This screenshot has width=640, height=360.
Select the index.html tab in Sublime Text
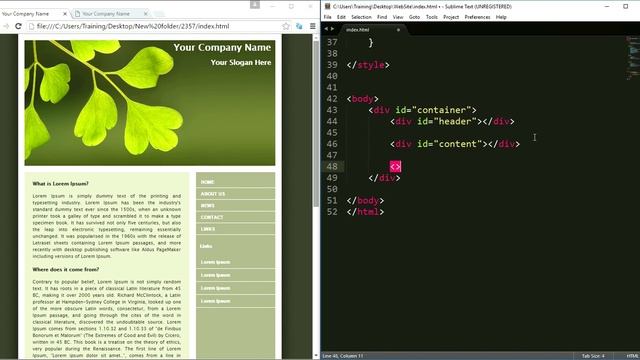point(358,30)
